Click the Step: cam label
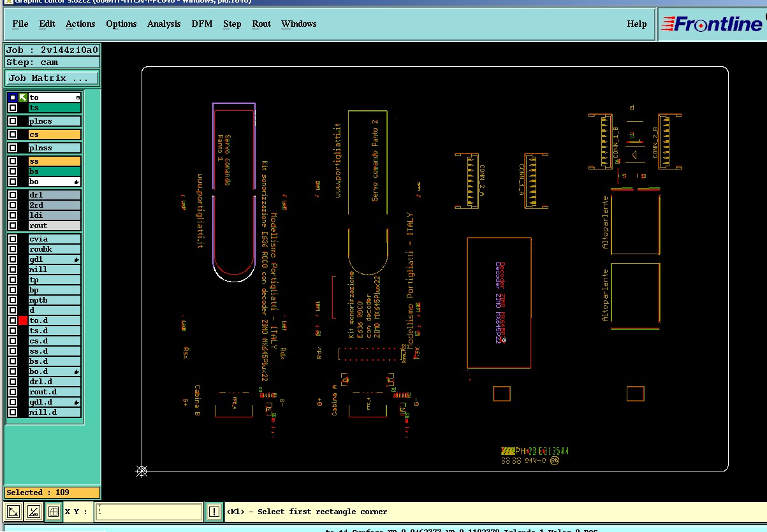This screenshot has height=532, width=767. pos(52,62)
